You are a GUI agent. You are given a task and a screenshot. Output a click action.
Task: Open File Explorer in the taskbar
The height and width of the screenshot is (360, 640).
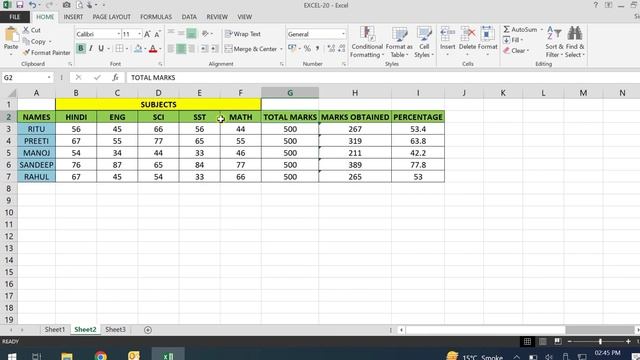(67, 356)
